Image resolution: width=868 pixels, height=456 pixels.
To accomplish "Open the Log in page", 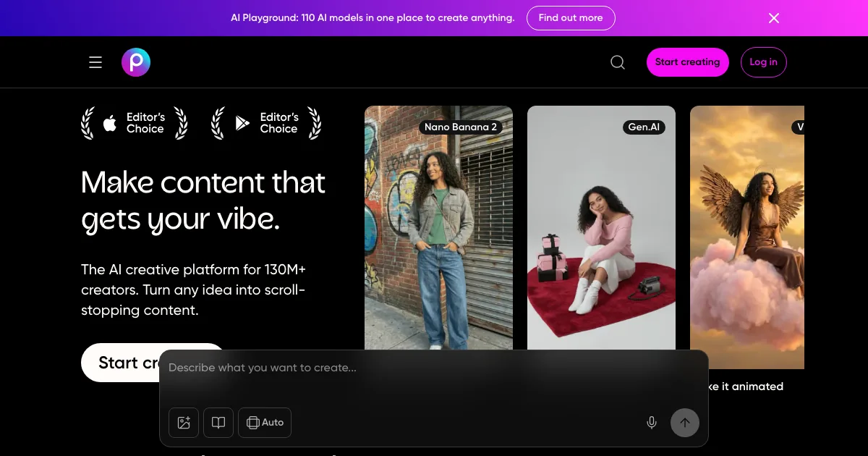I will (763, 62).
